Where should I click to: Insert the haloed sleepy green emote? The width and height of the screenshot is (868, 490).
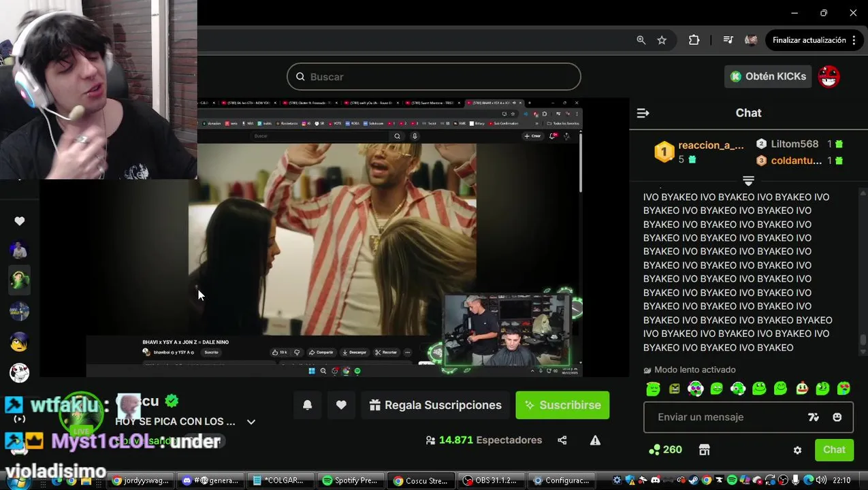click(x=653, y=389)
